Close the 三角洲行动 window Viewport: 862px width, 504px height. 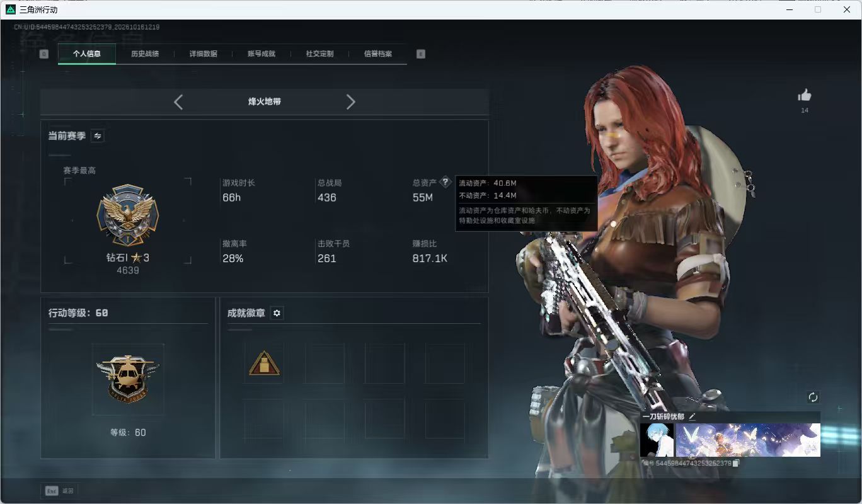[x=847, y=9]
